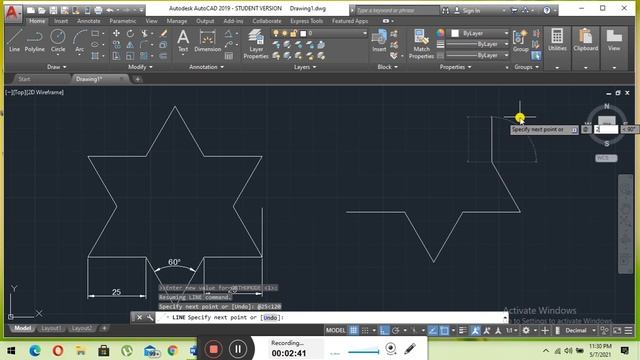Toggle annotation object visibility in status bar
The image size is (640, 360).
(475, 331)
